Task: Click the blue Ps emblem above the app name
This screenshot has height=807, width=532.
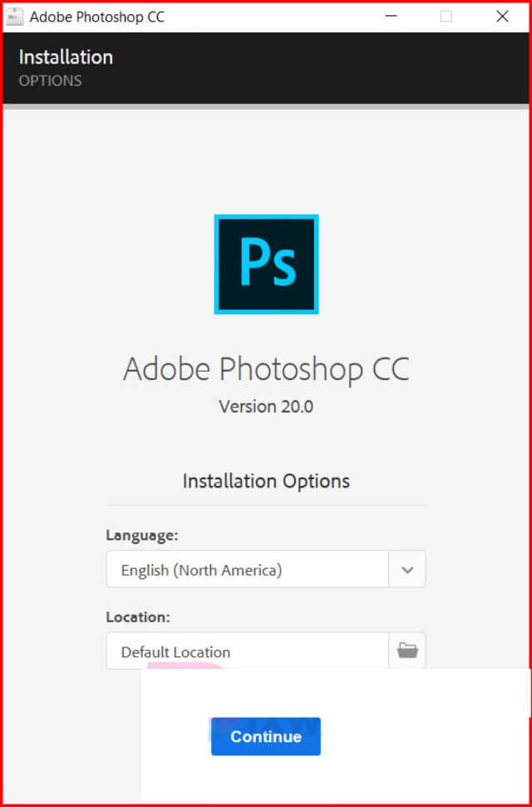Action: click(x=266, y=265)
